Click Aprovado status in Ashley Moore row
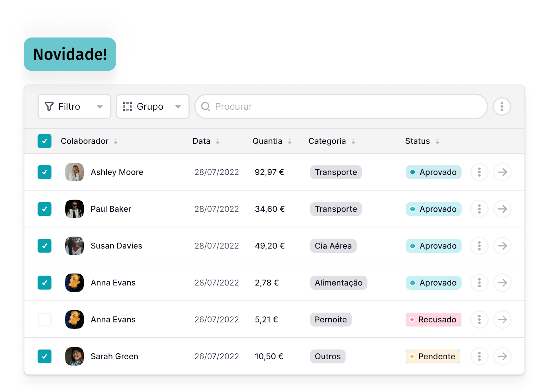 tap(433, 172)
